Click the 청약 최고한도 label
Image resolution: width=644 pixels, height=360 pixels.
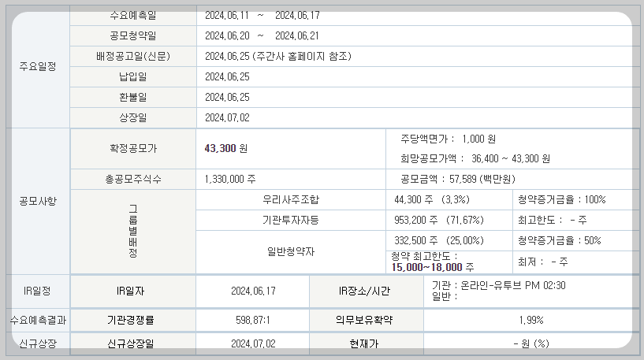coord(424,256)
